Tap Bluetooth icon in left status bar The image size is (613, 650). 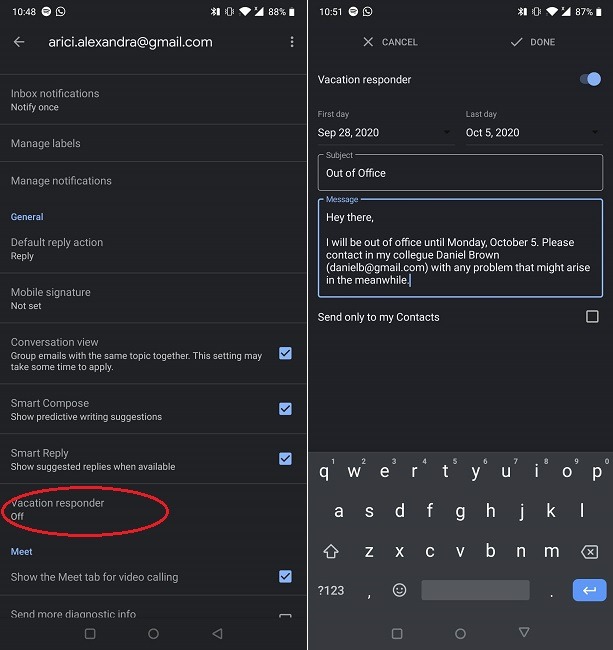point(215,12)
